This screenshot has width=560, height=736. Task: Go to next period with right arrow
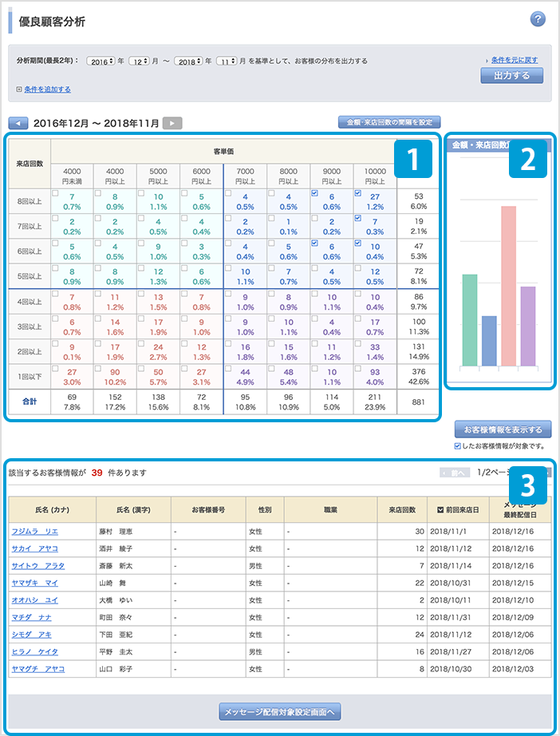172,124
